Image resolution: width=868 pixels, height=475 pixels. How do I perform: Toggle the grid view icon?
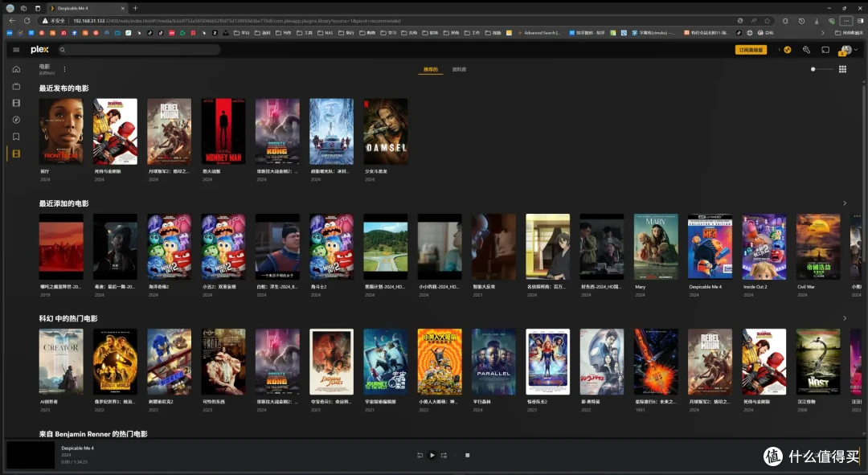tap(842, 69)
